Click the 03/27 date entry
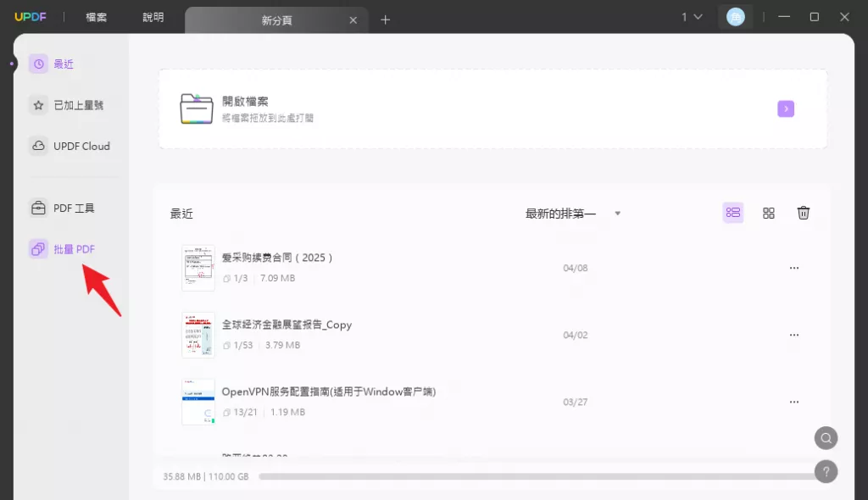Viewport: 868px width, 500px height. pyautogui.click(x=576, y=402)
